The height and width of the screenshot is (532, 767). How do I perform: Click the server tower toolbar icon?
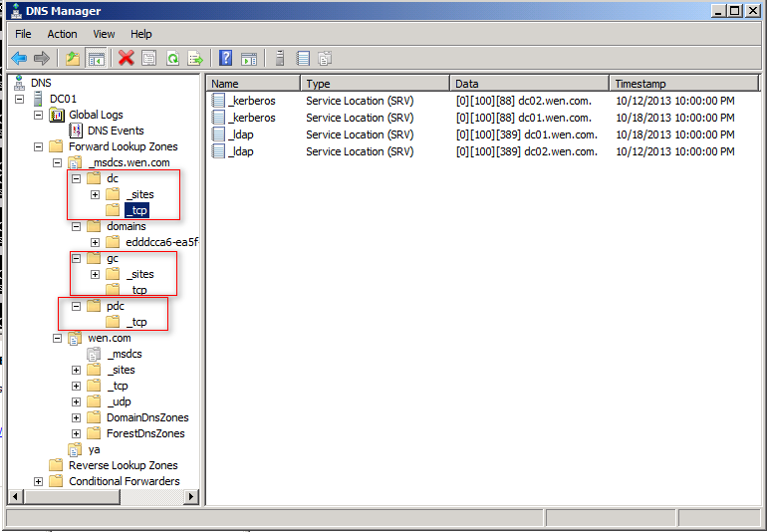[x=280, y=58]
